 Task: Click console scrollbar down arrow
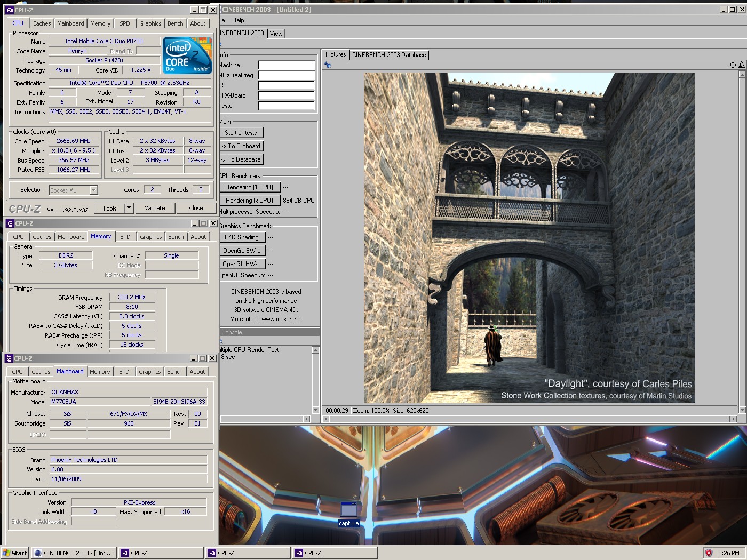tap(315, 410)
